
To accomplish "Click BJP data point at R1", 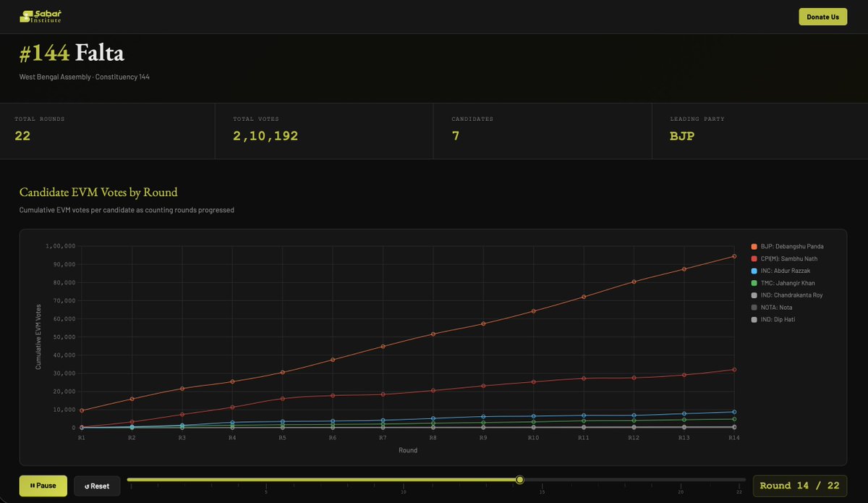I will (x=82, y=410).
